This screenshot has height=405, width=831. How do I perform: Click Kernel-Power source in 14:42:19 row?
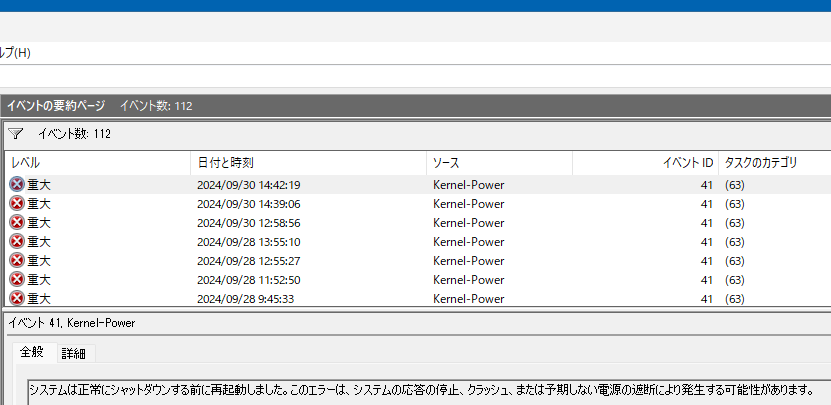click(x=468, y=185)
